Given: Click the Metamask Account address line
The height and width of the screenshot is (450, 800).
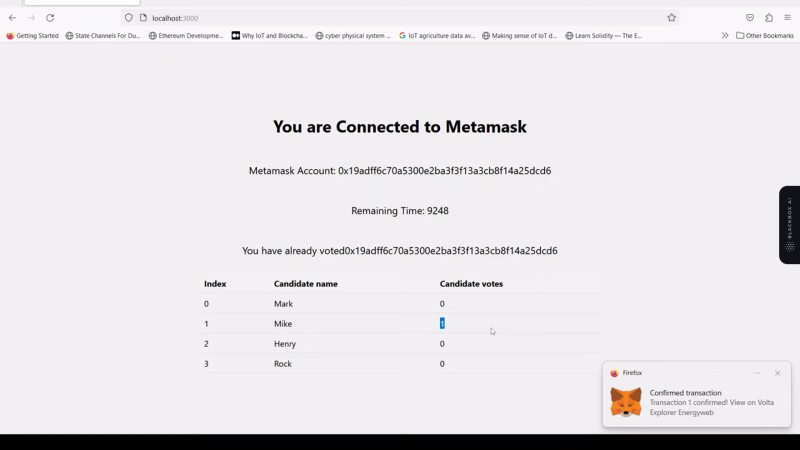Looking at the screenshot, I should pos(399,171).
